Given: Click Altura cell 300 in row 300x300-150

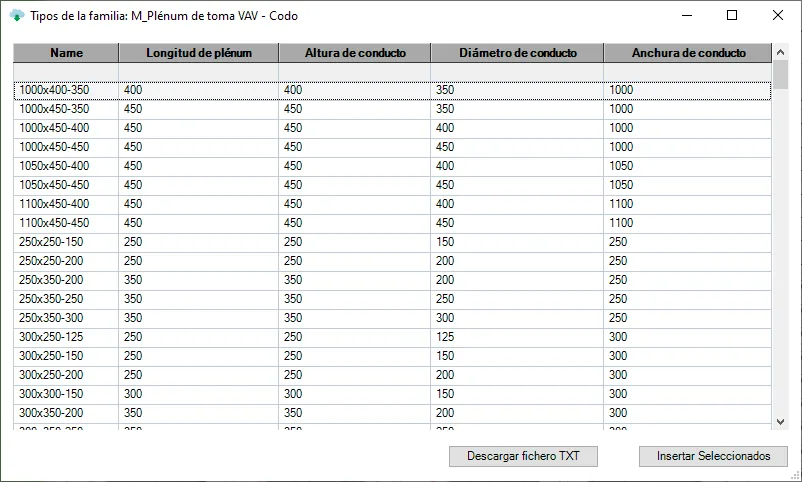Looking at the screenshot, I should [x=354, y=393].
